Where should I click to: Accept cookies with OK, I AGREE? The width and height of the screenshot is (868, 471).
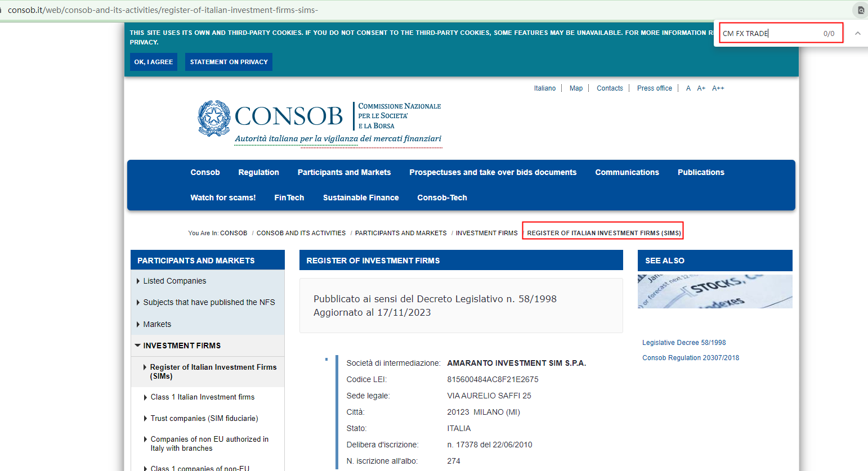tap(154, 62)
